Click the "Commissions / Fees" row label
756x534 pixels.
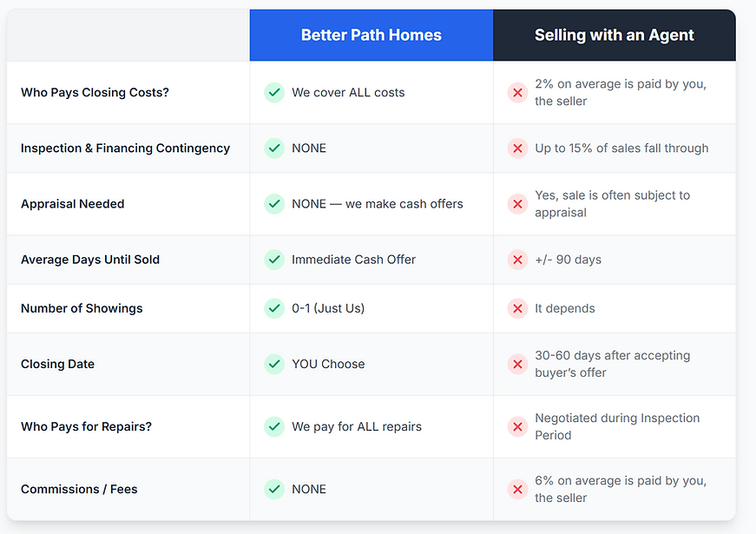click(79, 489)
